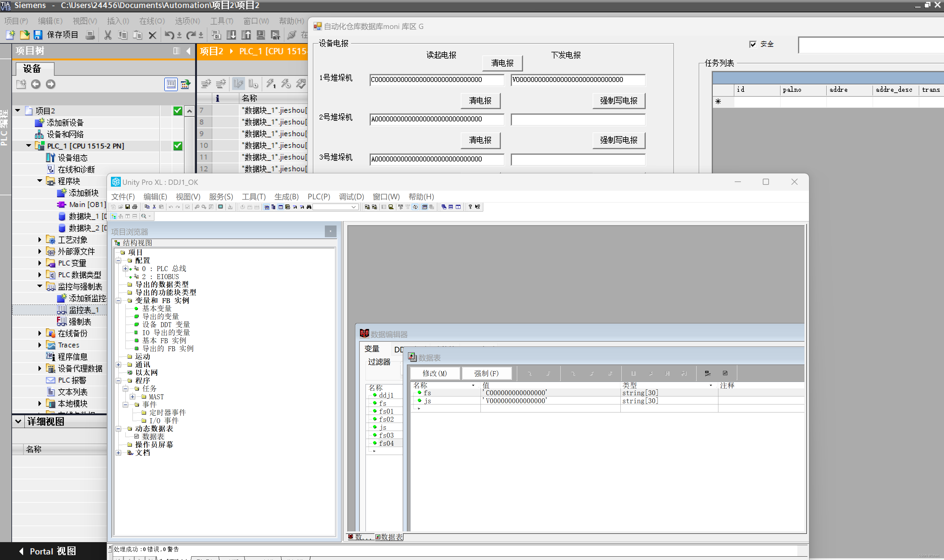Uncheck the checkbox next to PLC_1 [CPU 1515-2 PN]
The height and width of the screenshot is (560, 944).
(178, 146)
